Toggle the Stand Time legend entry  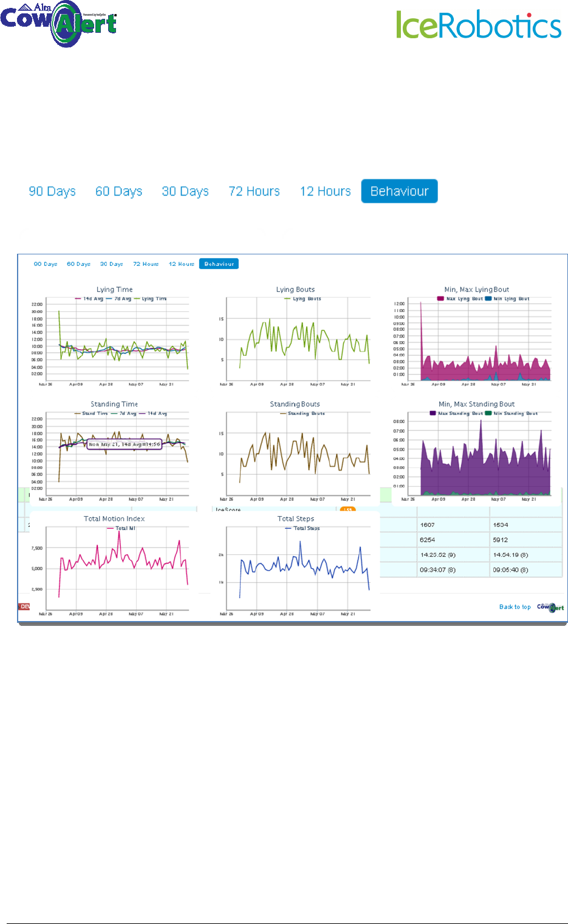click(x=91, y=413)
